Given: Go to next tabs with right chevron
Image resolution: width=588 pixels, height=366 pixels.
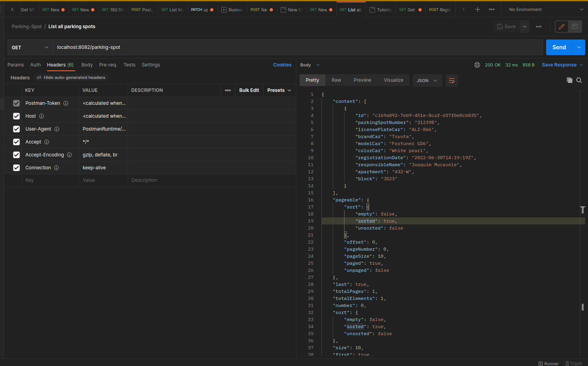Looking at the screenshot, I should pos(464,9).
